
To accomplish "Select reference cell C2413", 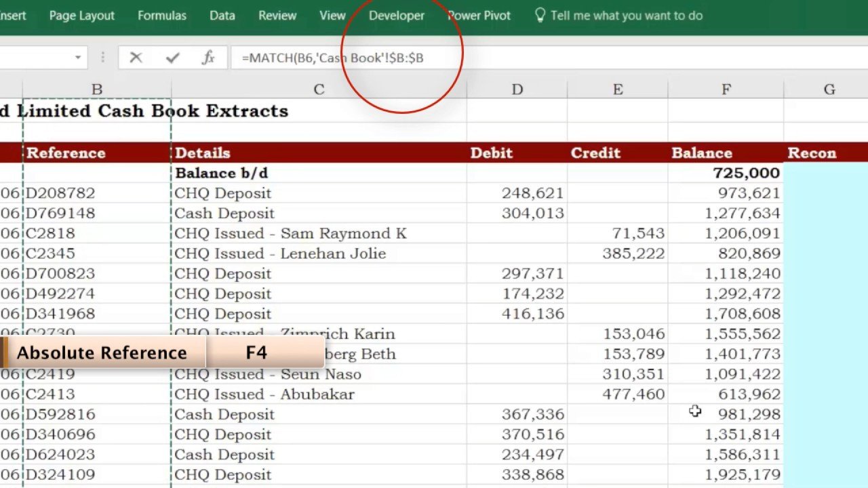I will (97, 394).
